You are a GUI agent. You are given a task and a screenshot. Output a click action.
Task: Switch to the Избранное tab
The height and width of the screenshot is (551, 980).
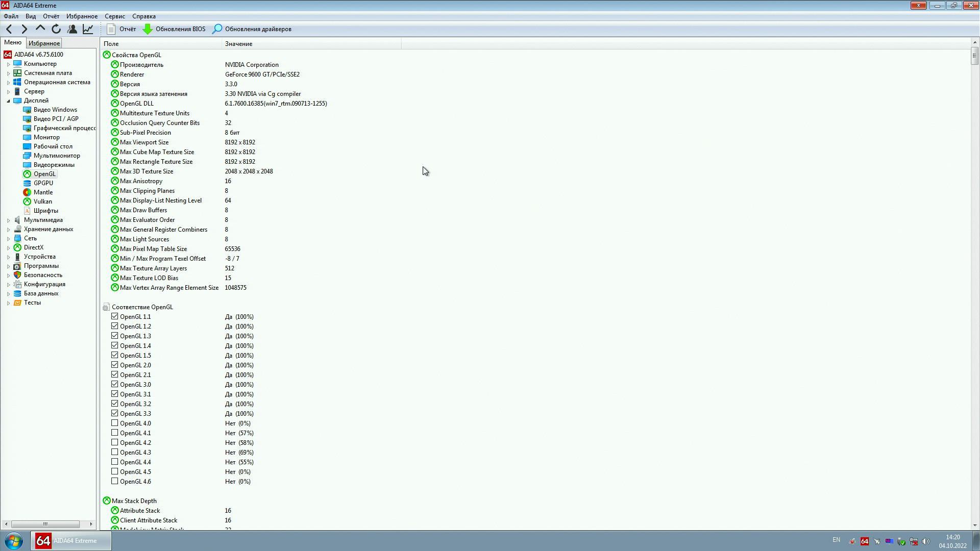coord(44,43)
